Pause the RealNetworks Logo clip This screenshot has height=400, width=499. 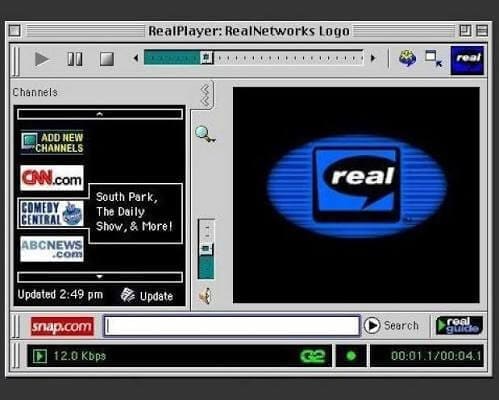click(x=75, y=59)
